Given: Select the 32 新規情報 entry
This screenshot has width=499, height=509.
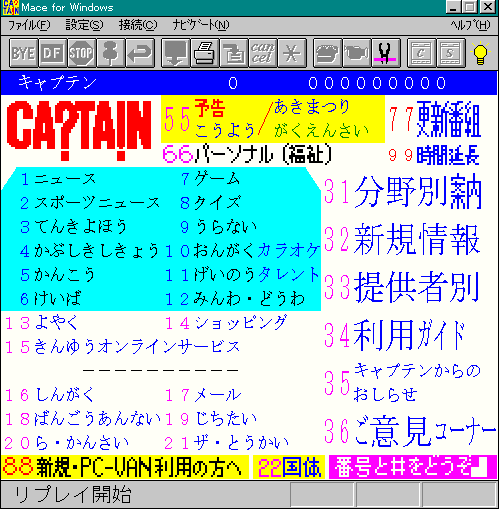Looking at the screenshot, I should 402,239.
